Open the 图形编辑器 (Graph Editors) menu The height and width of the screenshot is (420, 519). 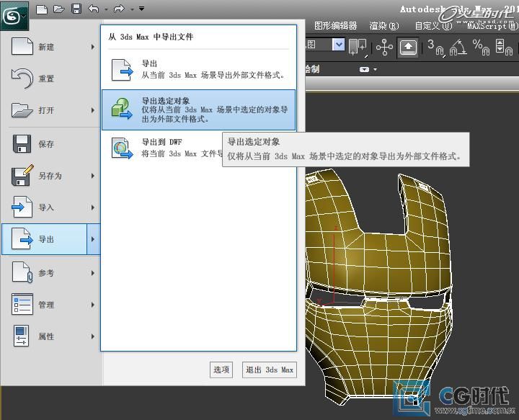point(336,26)
